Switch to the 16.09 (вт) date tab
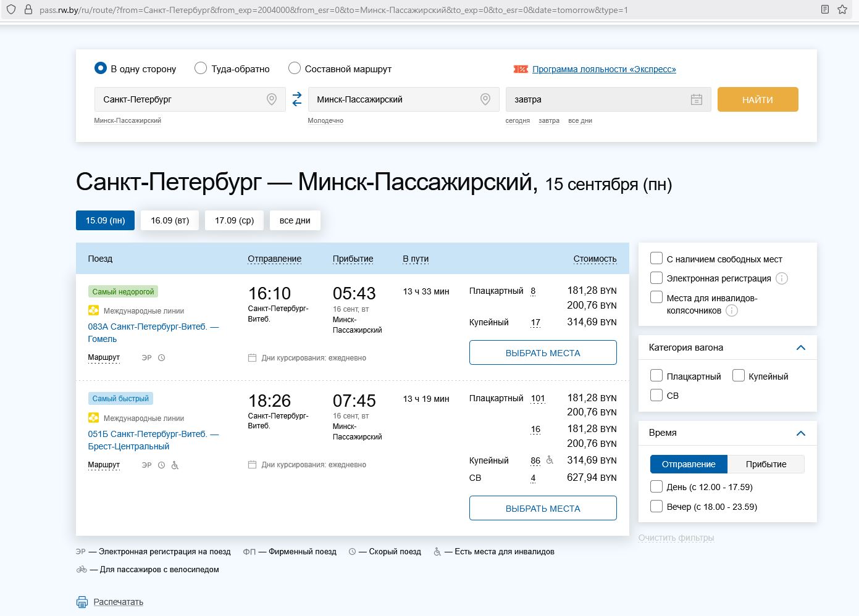The image size is (859, 616). [x=170, y=220]
